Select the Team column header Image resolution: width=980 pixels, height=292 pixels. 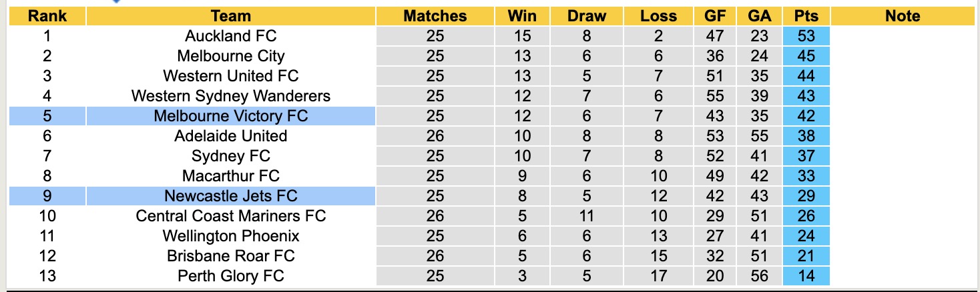(x=230, y=16)
